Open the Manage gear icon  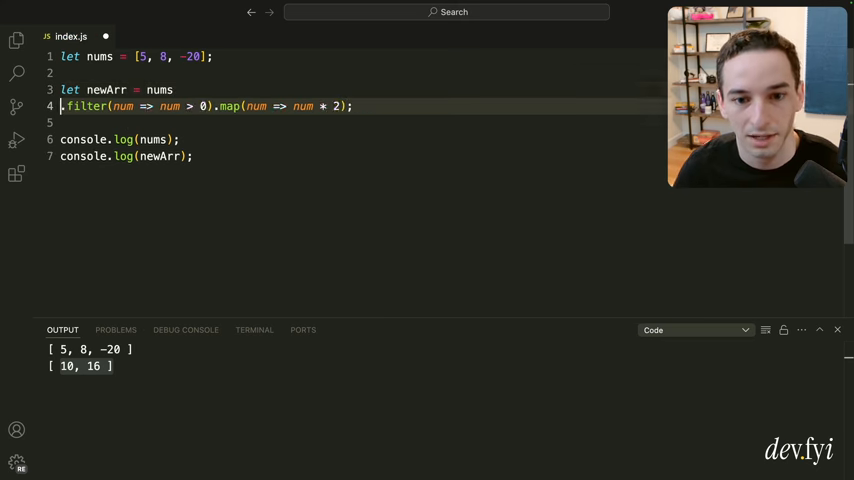[16, 463]
